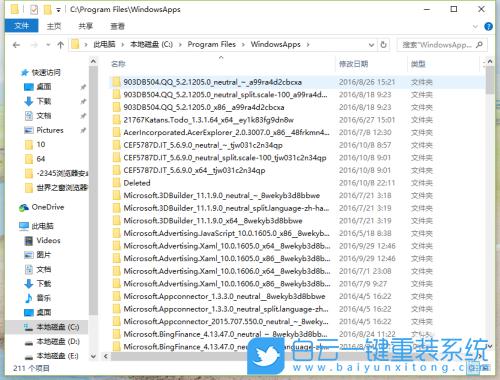Select 本地磁盘 (E:) in the navigation pane

point(57,356)
